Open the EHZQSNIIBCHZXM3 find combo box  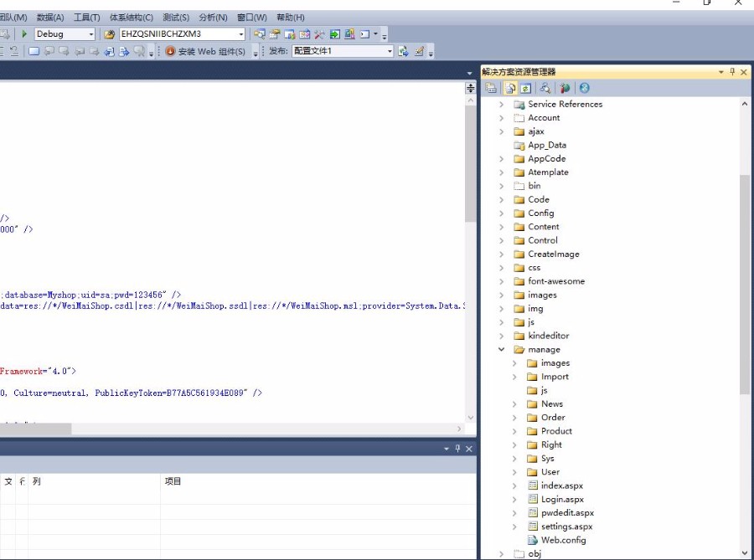coord(183,34)
